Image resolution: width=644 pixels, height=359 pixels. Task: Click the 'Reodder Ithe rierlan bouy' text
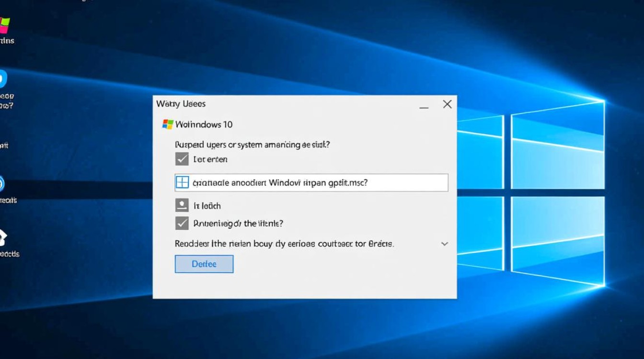tap(285, 244)
